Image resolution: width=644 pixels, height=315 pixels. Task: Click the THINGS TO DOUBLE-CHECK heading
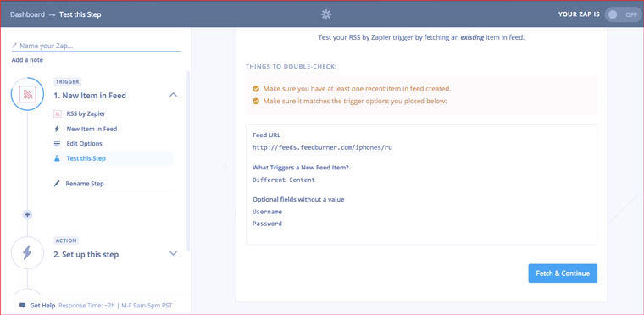pos(291,66)
